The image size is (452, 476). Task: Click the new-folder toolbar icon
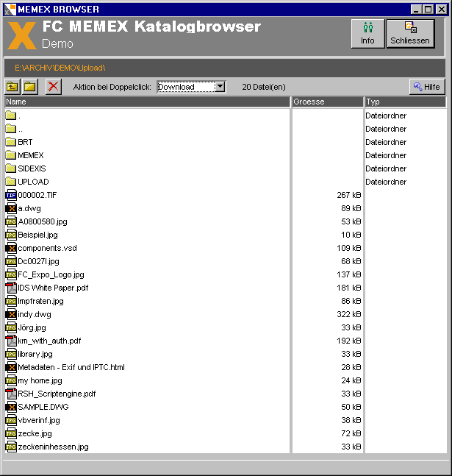[x=30, y=87]
